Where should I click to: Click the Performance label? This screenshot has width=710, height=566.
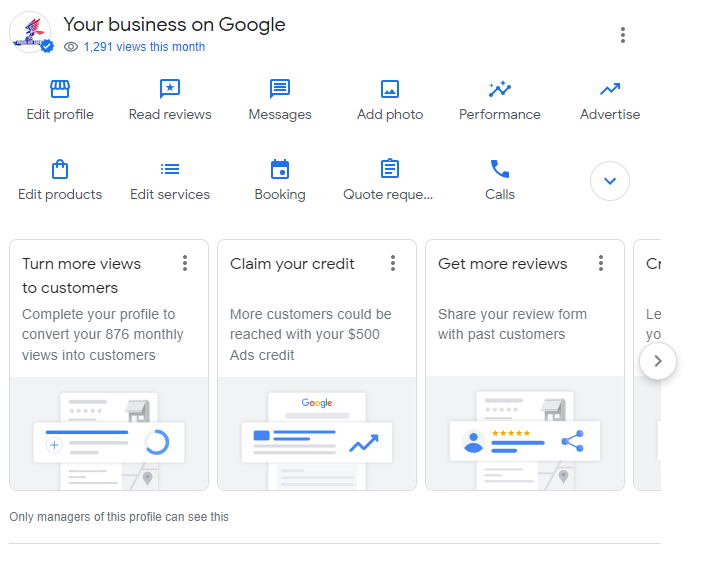[500, 114]
